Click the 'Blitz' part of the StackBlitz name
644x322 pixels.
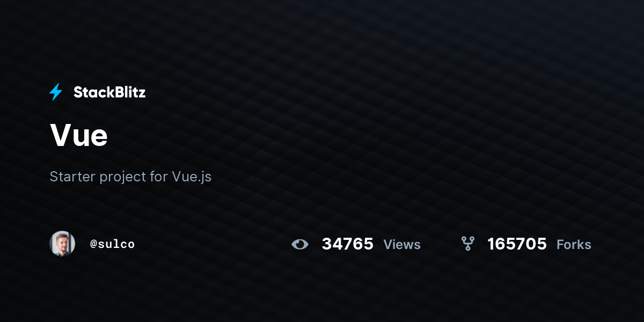tap(128, 92)
